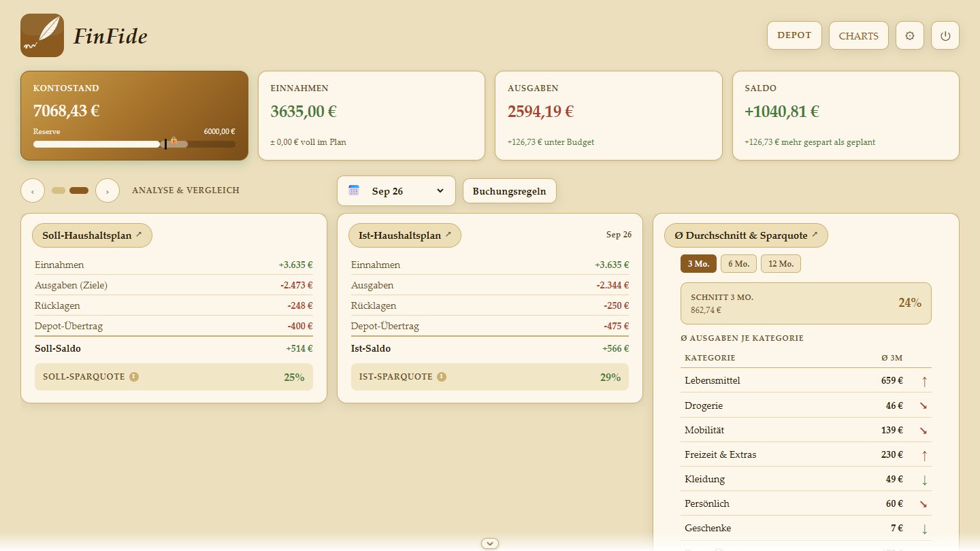980x551 pixels.
Task: Click the info icon next to Ist-Sparquote
Action: [442, 376]
